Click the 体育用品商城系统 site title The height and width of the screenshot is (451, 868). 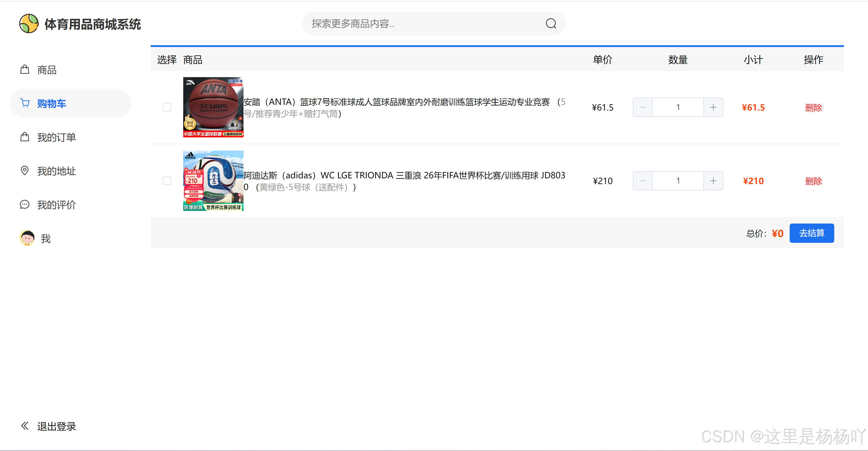93,24
